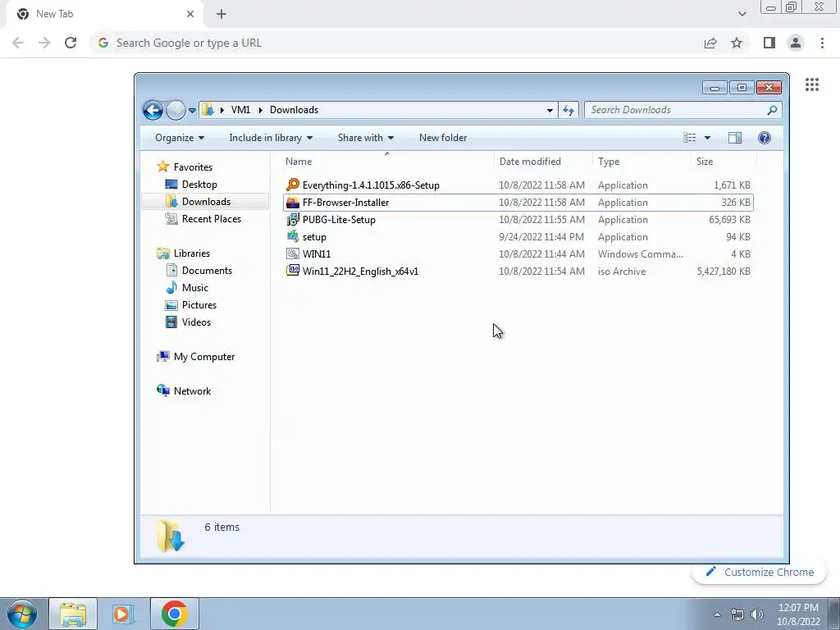The image size is (840, 630).
Task: Click the Chrome New Tab tab
Action: (x=104, y=14)
